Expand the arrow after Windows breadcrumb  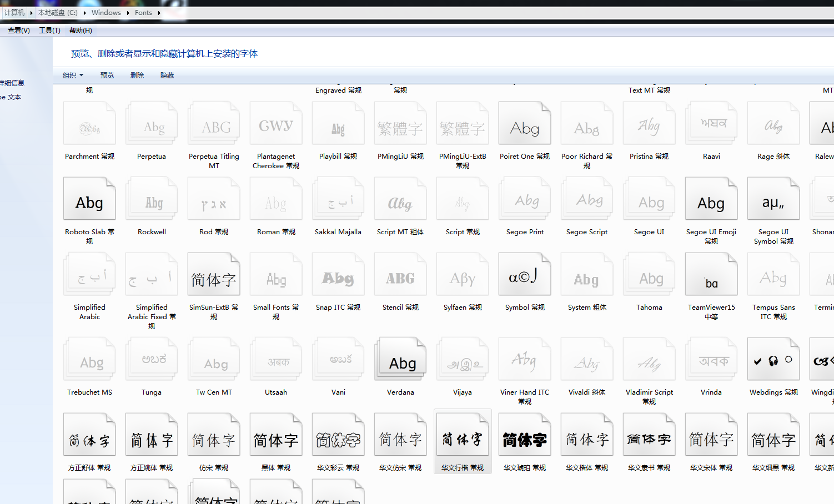coord(128,13)
